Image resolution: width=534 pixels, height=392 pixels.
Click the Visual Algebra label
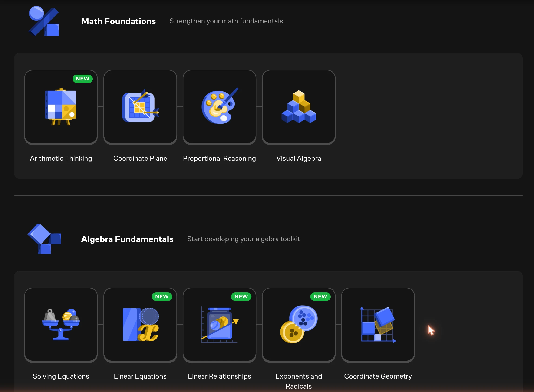(299, 158)
